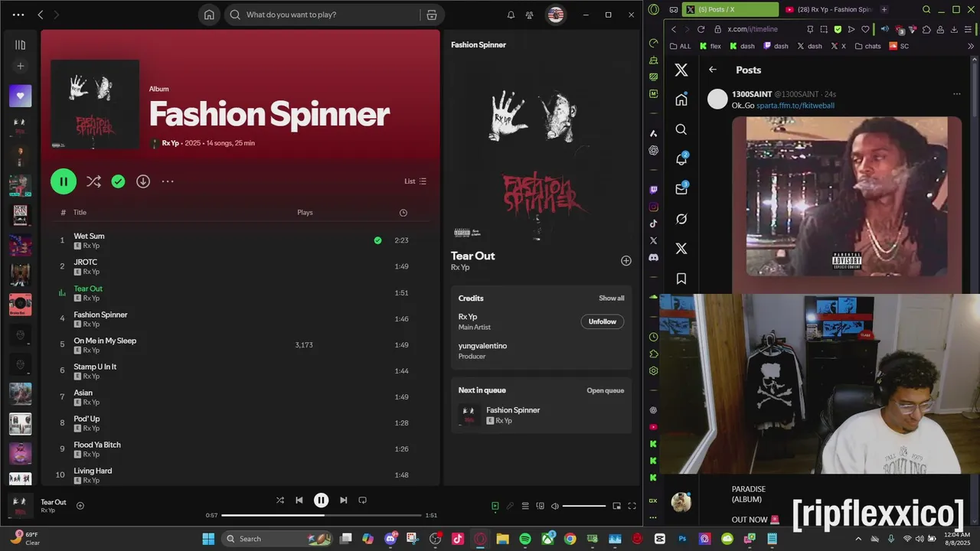Adjust the Spotify volume slider

[584, 506]
